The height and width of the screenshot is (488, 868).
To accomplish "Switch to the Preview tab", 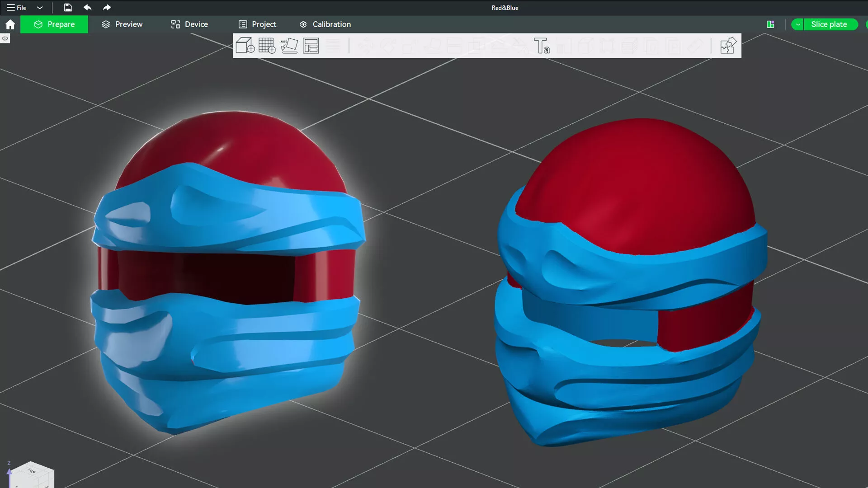I will click(x=122, y=24).
